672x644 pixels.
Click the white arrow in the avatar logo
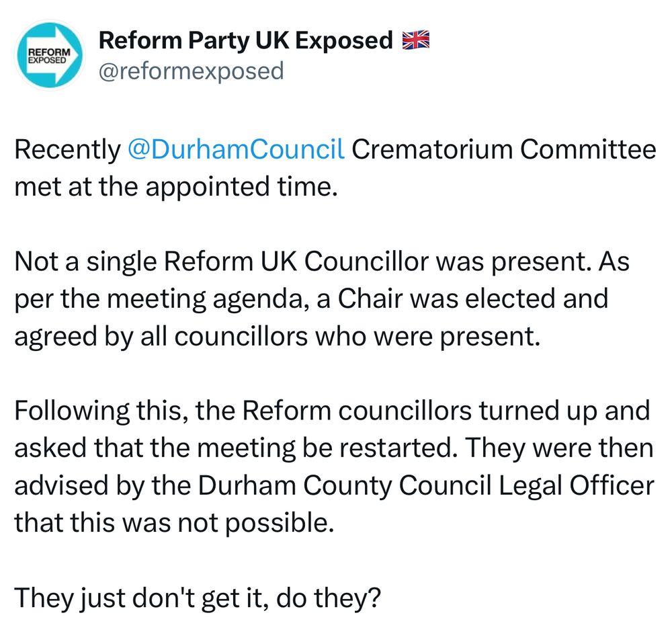pyautogui.click(x=50, y=55)
